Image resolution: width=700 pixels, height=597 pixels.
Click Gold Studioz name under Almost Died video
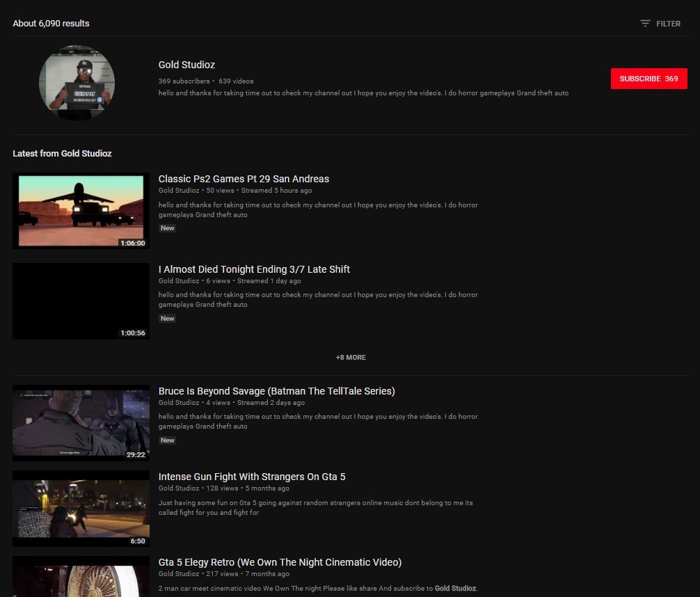179,281
